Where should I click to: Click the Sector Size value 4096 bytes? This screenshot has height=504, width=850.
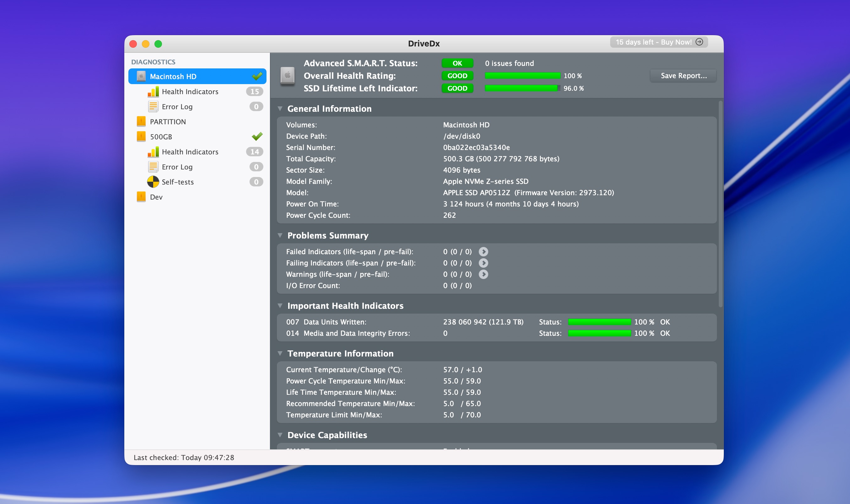(461, 170)
